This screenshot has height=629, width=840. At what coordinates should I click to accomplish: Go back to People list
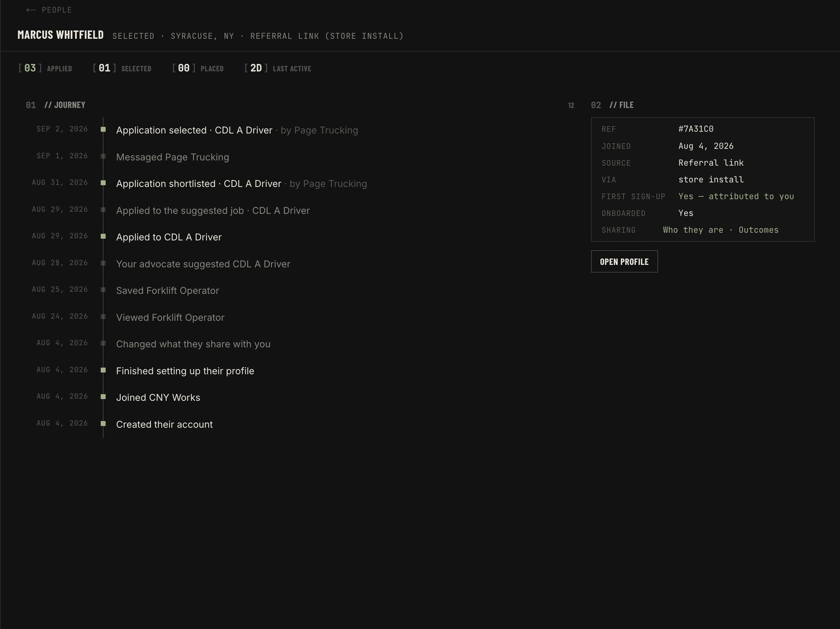click(49, 10)
